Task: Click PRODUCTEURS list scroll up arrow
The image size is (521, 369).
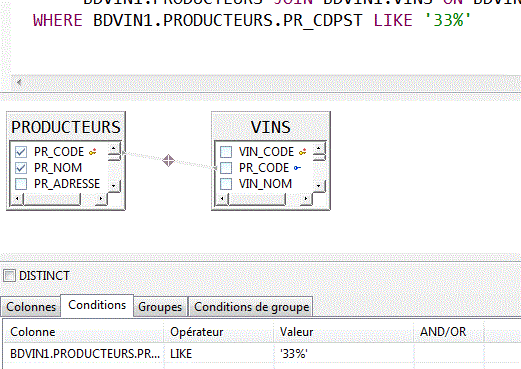Action: 114,148
